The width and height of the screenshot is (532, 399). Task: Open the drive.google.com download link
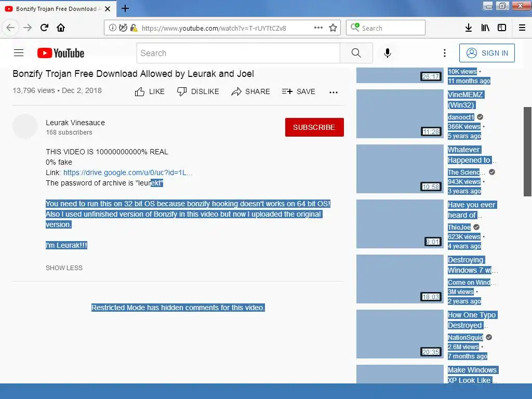point(128,172)
